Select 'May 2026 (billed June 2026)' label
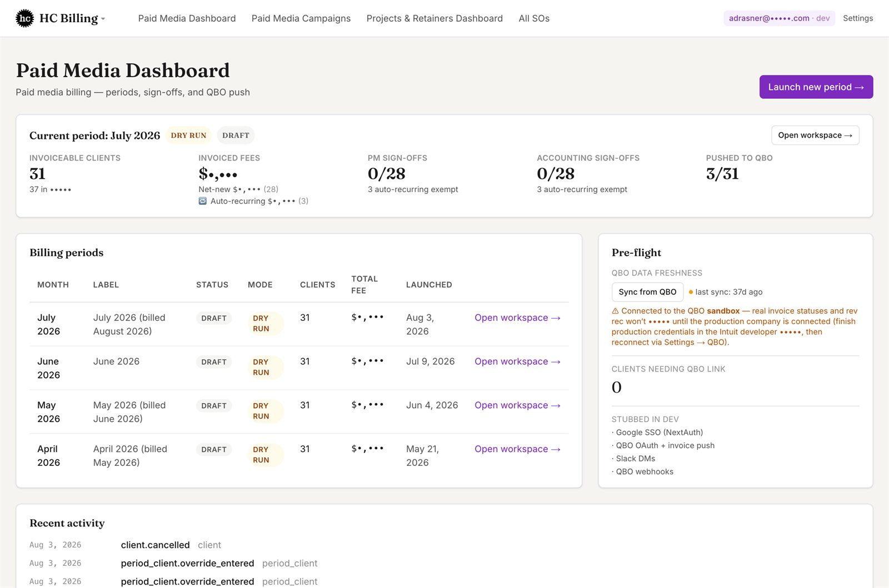 [x=129, y=412]
